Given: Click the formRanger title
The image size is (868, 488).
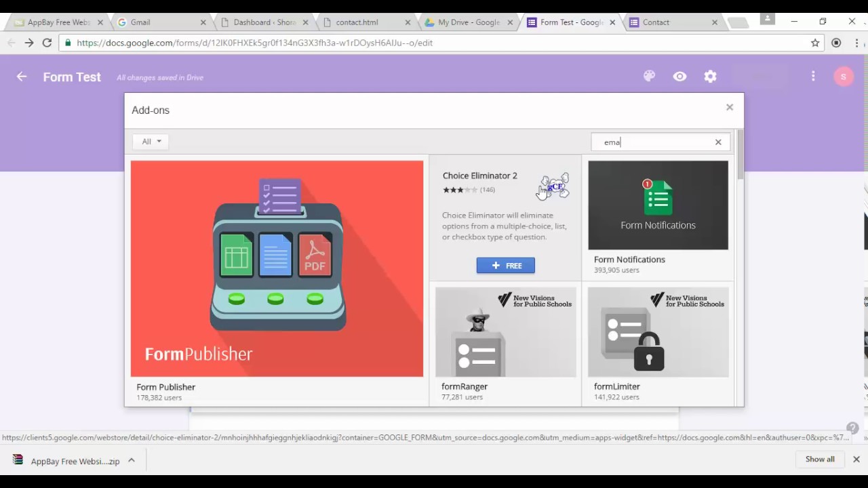Looking at the screenshot, I should click(x=465, y=386).
